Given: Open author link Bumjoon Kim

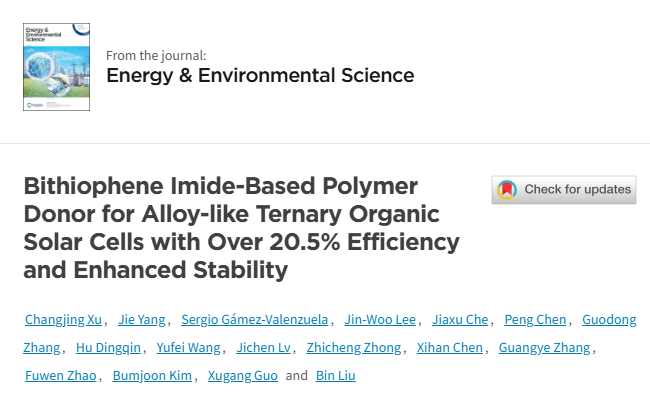Looking at the screenshot, I should click(152, 376).
